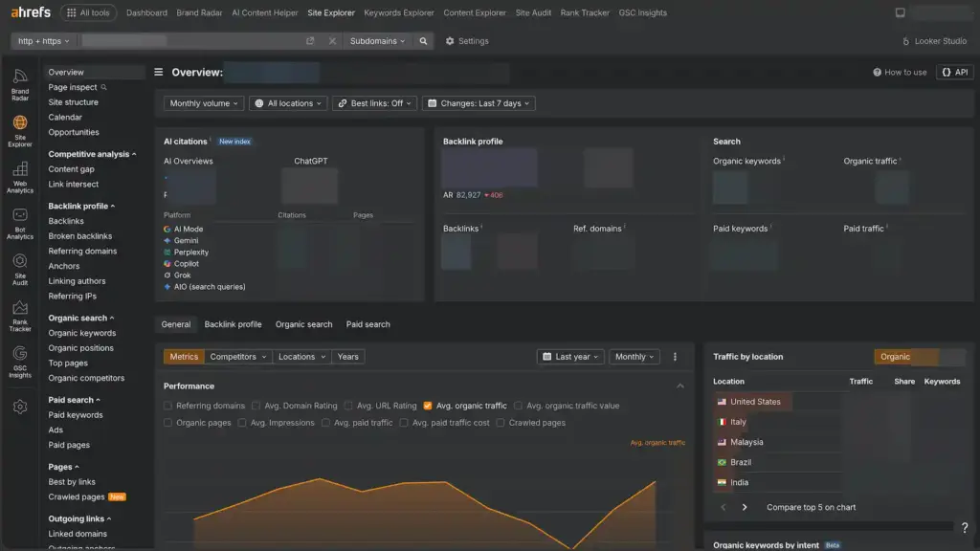Switch to Organic search tab
This screenshot has width=980, height=551.
coord(303,324)
